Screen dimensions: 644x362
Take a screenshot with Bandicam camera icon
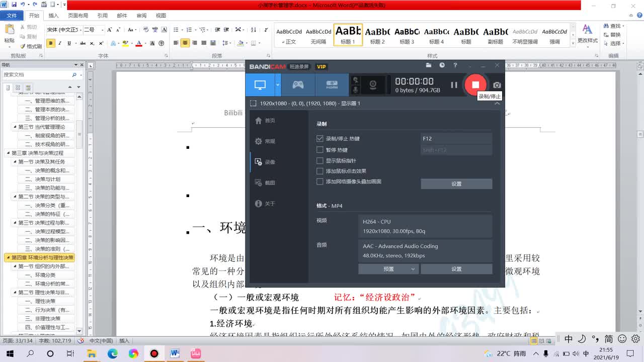coord(497,85)
